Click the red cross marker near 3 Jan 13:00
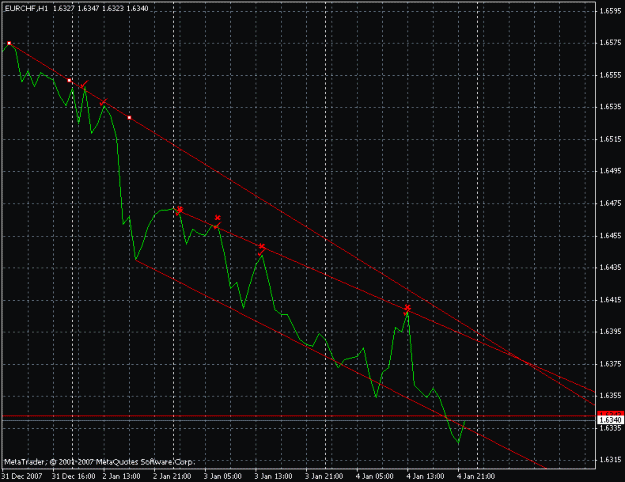The image size is (625, 482). (x=261, y=246)
